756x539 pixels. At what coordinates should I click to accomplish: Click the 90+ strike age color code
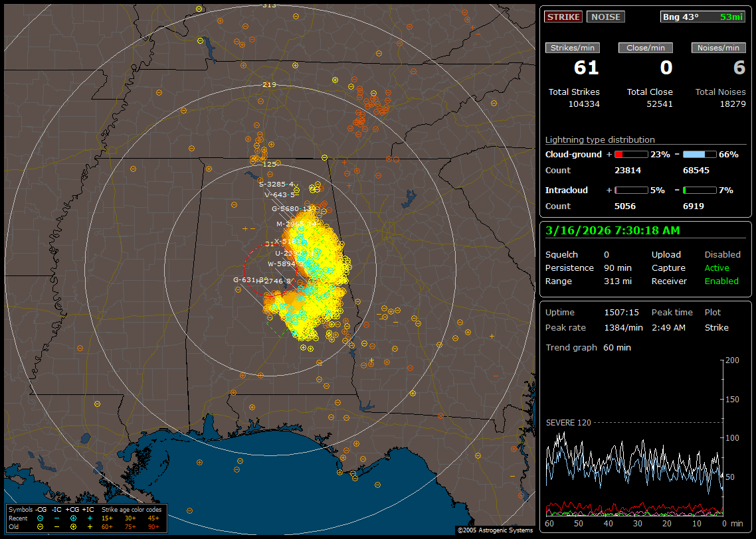click(x=153, y=526)
